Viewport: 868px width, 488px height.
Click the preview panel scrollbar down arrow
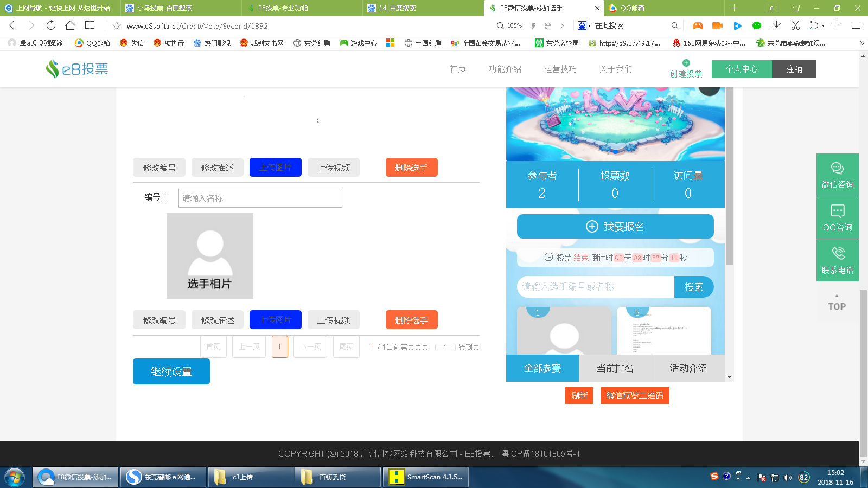pyautogui.click(x=729, y=377)
